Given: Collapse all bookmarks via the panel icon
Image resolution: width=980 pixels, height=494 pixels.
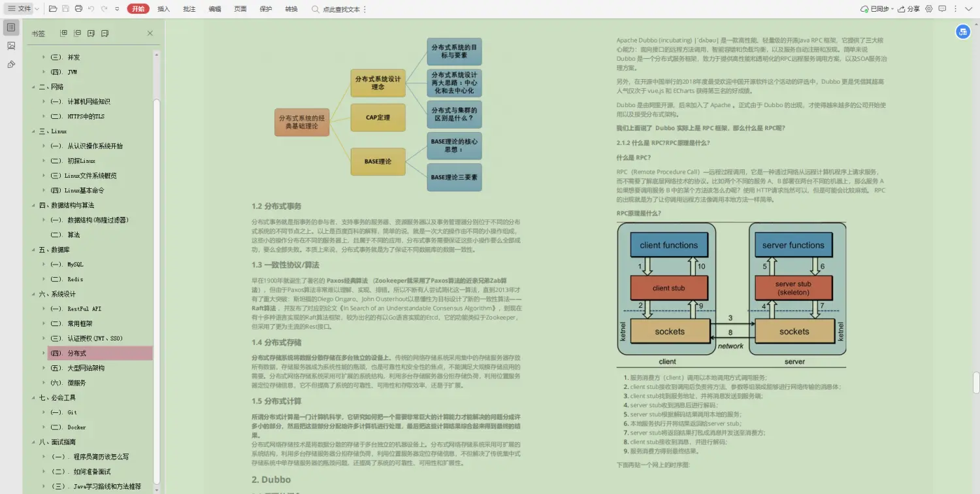Looking at the screenshot, I should [77, 33].
